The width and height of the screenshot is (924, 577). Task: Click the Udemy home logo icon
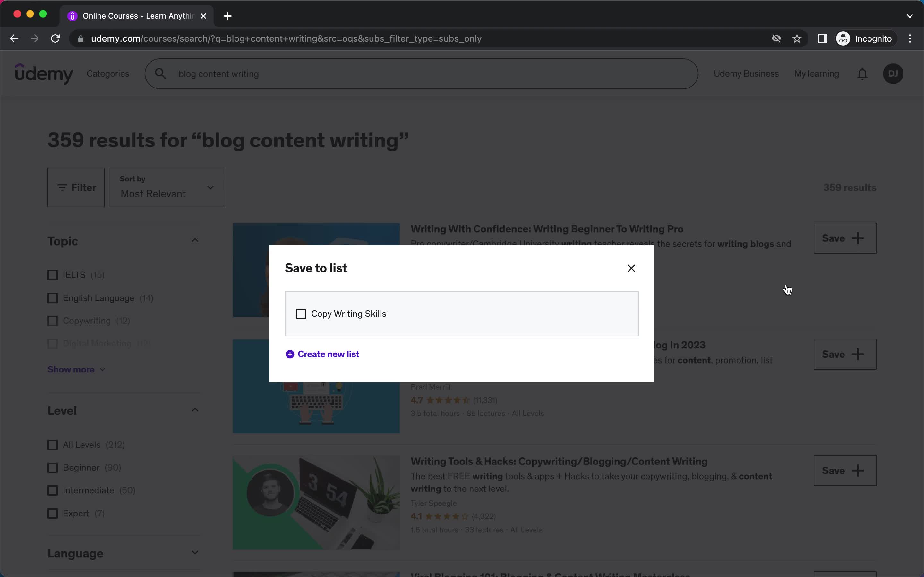click(43, 74)
